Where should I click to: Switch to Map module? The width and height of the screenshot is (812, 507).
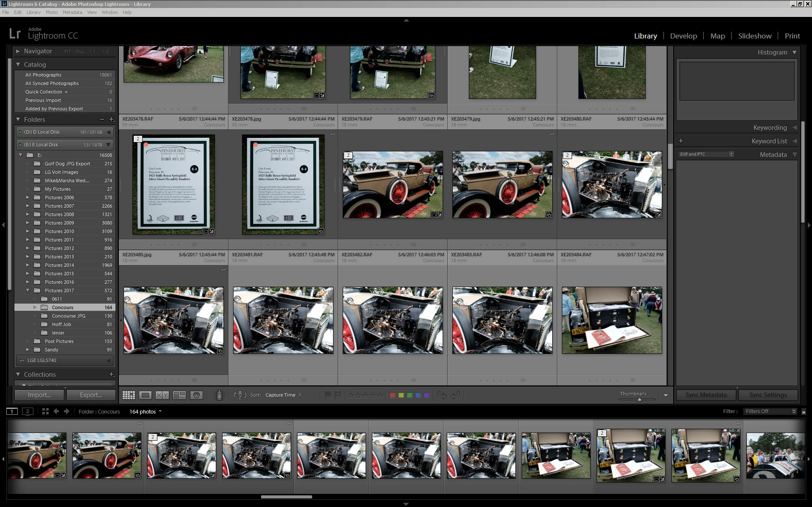(718, 36)
